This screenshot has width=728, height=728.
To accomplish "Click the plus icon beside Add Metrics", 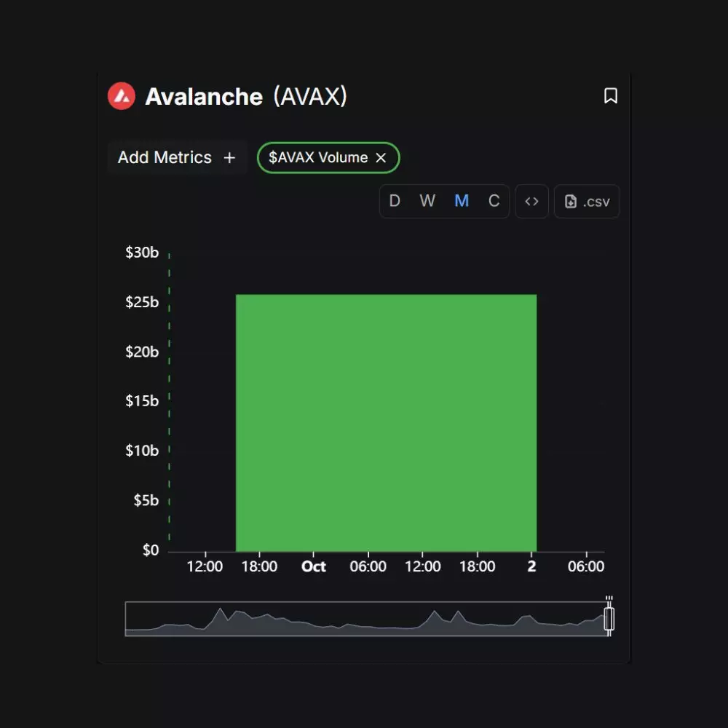I will (x=229, y=158).
